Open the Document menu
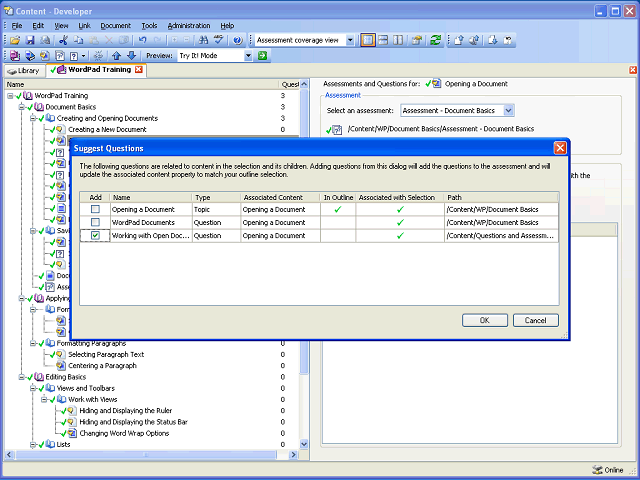640x480 pixels. point(116,26)
